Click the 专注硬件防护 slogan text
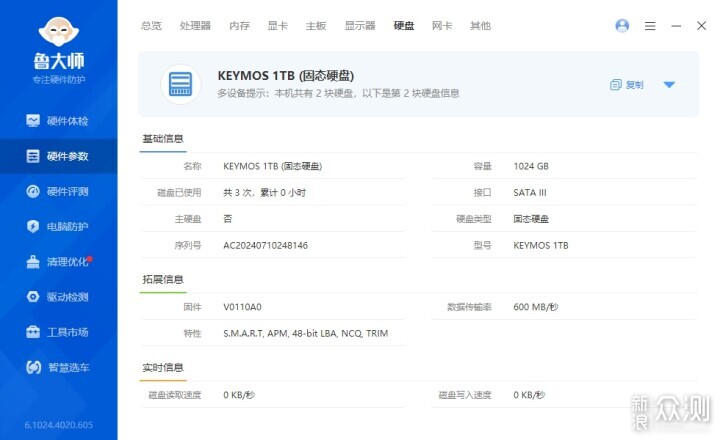This screenshot has height=440, width=720. tap(59, 79)
